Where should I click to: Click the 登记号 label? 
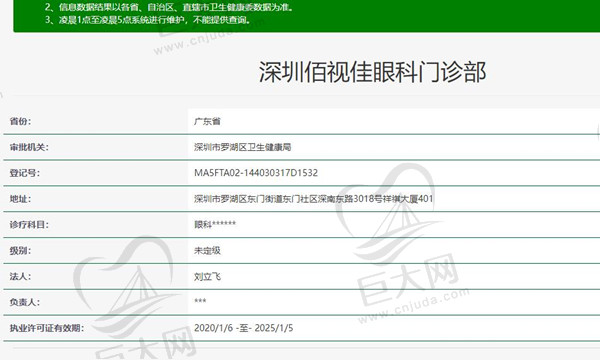(x=24, y=173)
